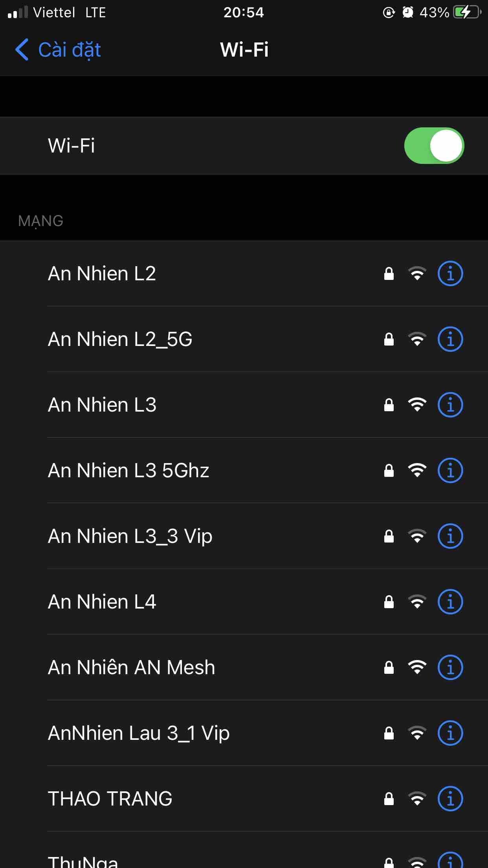
Task: Open info for An Nhien L2 network
Action: tap(450, 274)
